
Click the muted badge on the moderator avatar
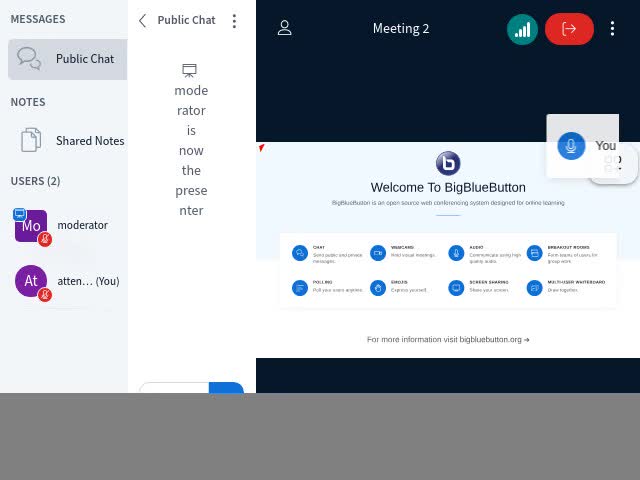pos(45,240)
